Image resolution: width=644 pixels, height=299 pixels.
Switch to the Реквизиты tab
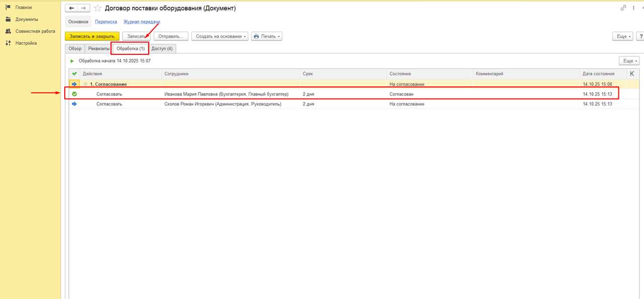click(x=98, y=49)
